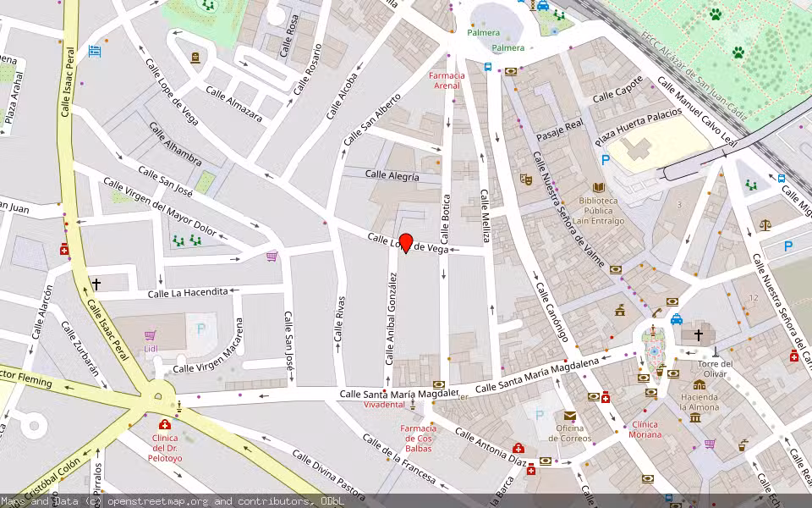Select the Calle Canónigo label

tap(552, 312)
